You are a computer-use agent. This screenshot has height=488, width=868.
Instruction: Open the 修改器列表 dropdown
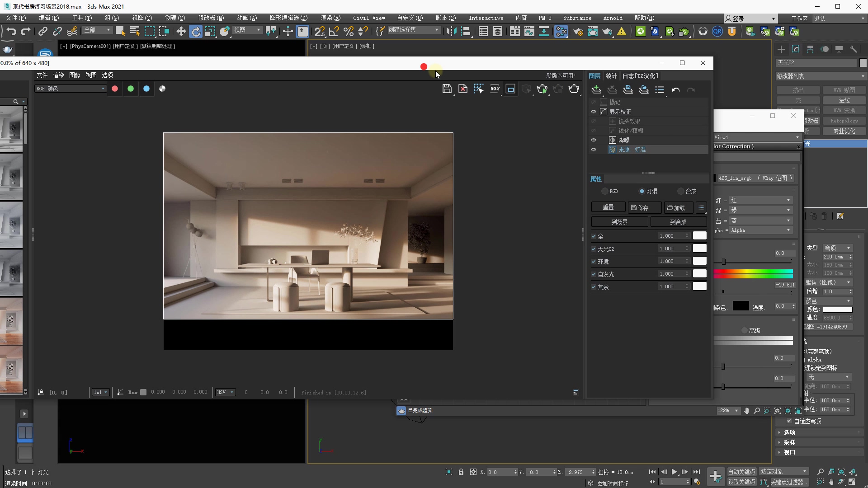[x=821, y=76]
